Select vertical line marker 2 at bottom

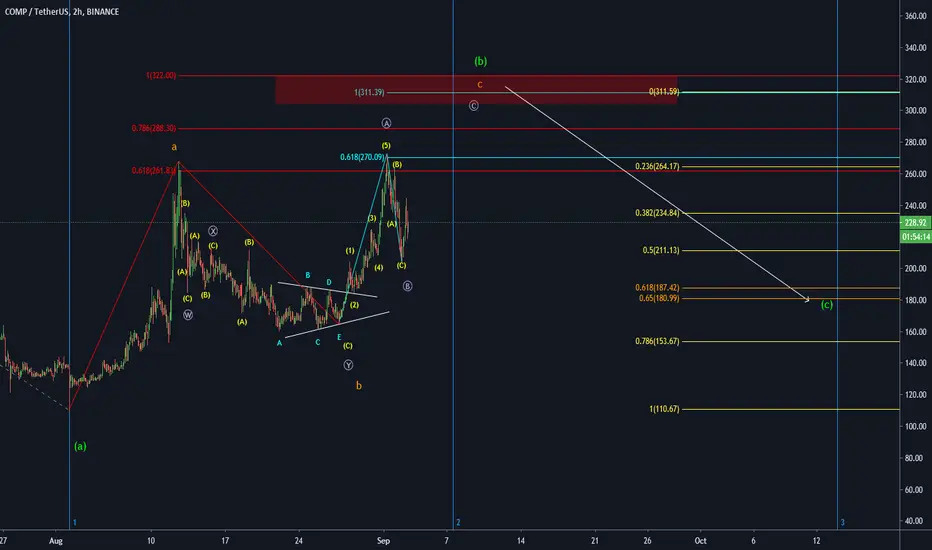click(x=458, y=523)
